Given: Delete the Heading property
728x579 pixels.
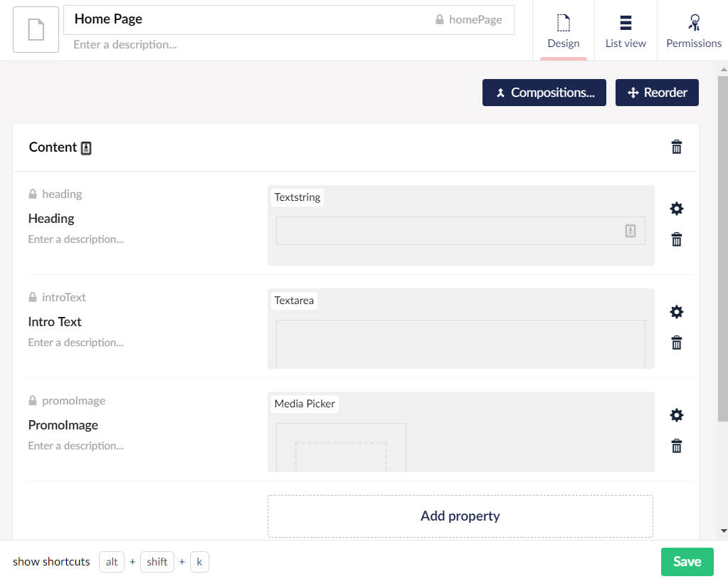Looking at the screenshot, I should pos(675,239).
